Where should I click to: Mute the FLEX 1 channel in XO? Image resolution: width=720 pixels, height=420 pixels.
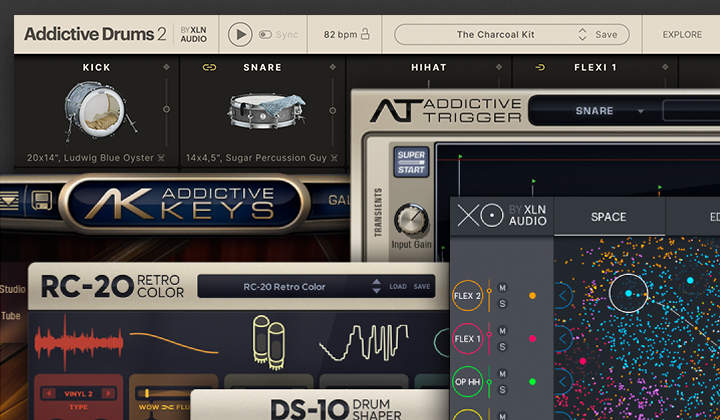point(502,331)
